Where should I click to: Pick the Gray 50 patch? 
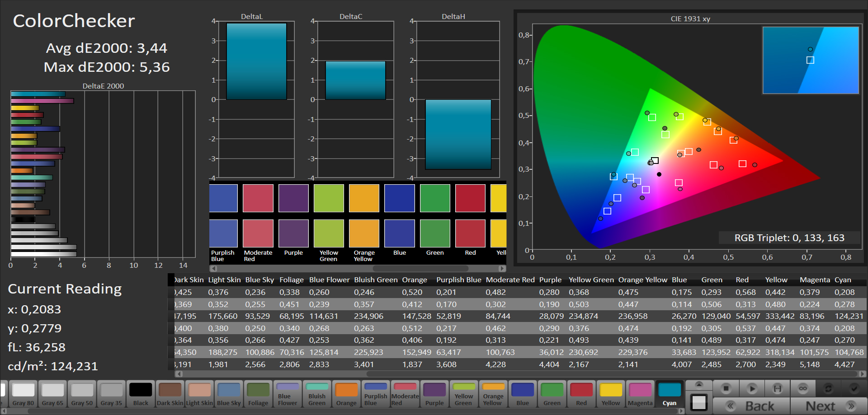(82, 394)
